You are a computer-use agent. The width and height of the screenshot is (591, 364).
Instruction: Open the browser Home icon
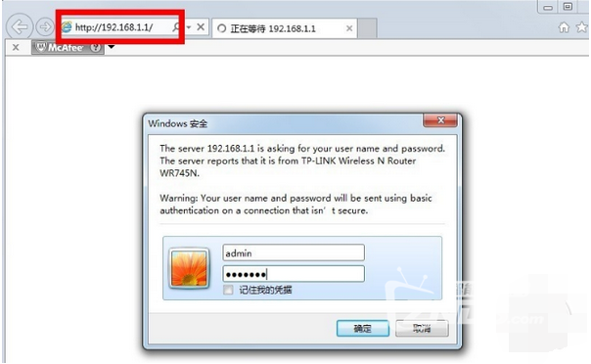point(564,27)
